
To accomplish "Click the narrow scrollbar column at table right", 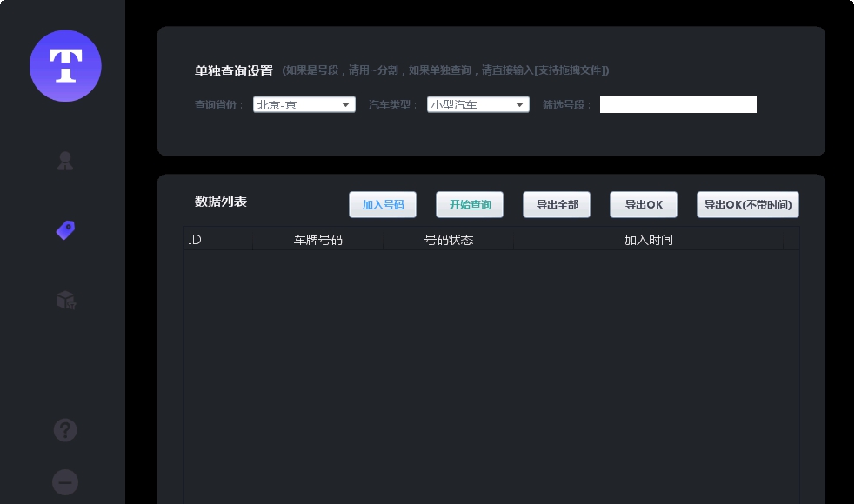I will pos(793,240).
